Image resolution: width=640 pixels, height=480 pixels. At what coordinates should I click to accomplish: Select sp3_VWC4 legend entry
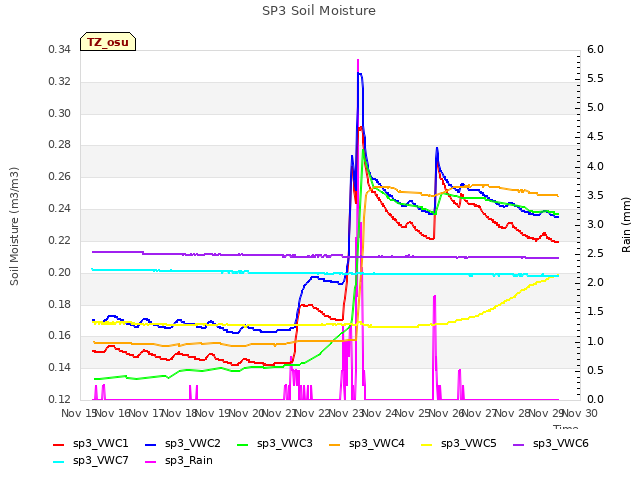point(367,444)
